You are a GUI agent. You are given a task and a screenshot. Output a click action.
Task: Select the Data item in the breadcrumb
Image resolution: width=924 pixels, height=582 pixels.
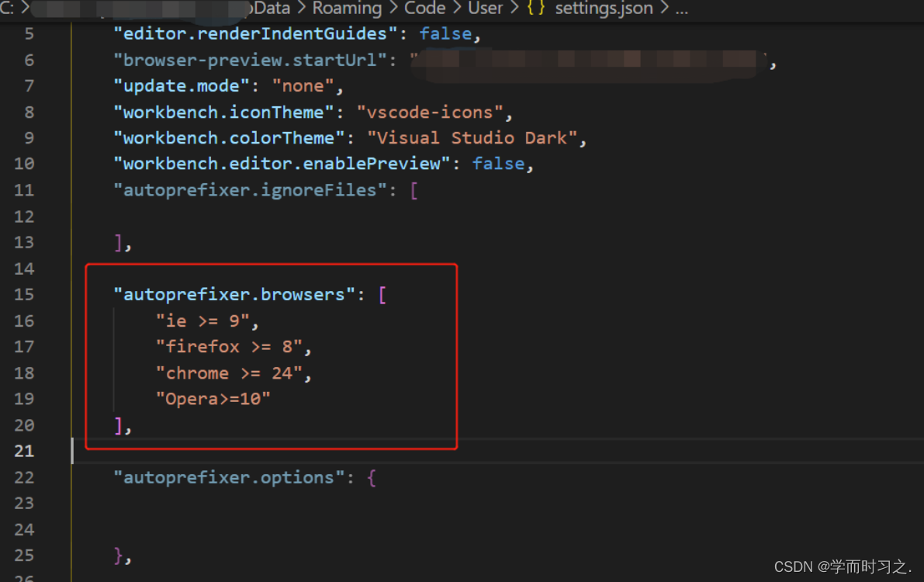(x=271, y=9)
